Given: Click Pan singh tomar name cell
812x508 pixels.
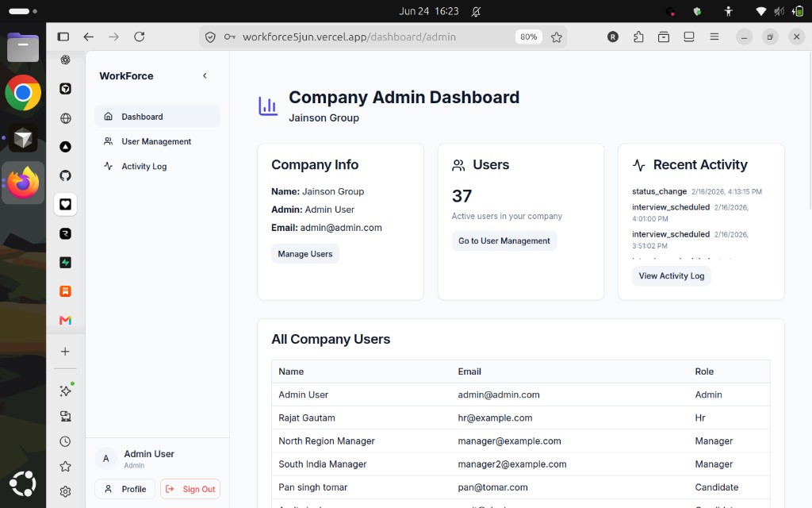Looking at the screenshot, I should point(312,487).
